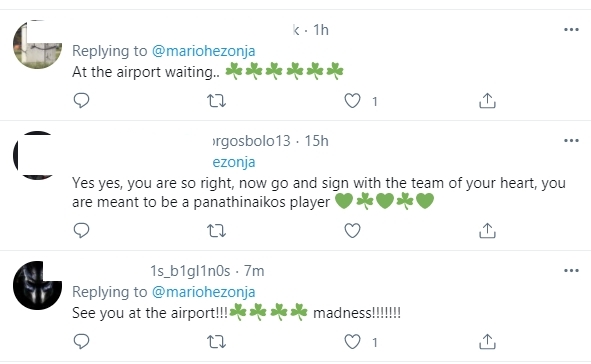This screenshot has height=364, width=591.
Task: Retweet the 'See you at the airport' tweet
Action: 216,342
